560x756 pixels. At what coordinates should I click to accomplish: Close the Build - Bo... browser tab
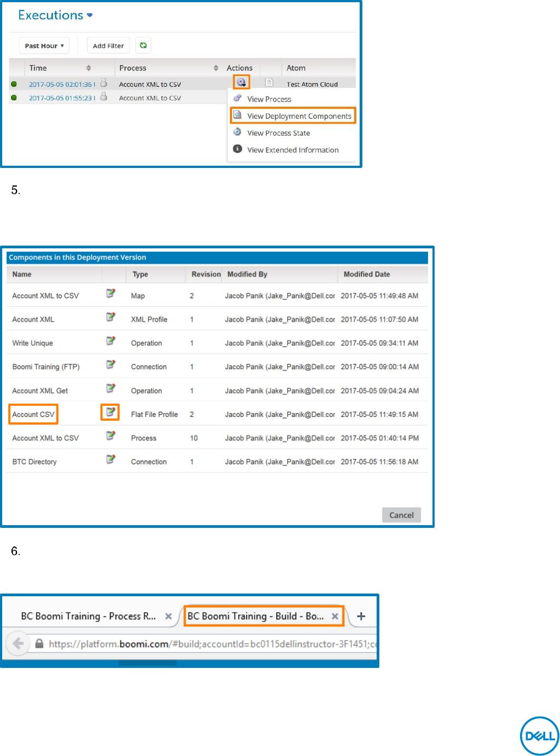pos(335,616)
